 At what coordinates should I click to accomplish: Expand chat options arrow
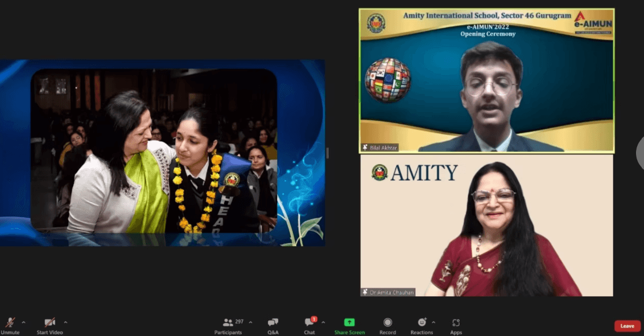(x=323, y=322)
